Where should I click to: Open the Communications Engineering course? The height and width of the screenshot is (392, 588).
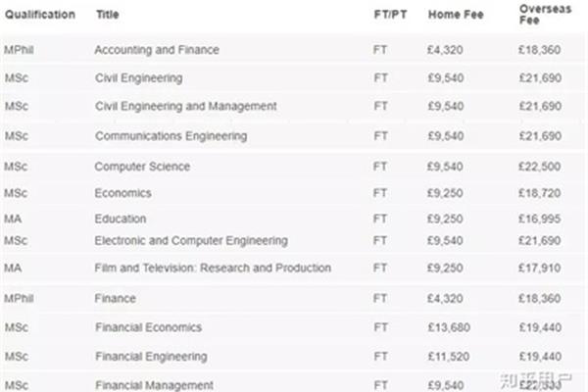171,136
